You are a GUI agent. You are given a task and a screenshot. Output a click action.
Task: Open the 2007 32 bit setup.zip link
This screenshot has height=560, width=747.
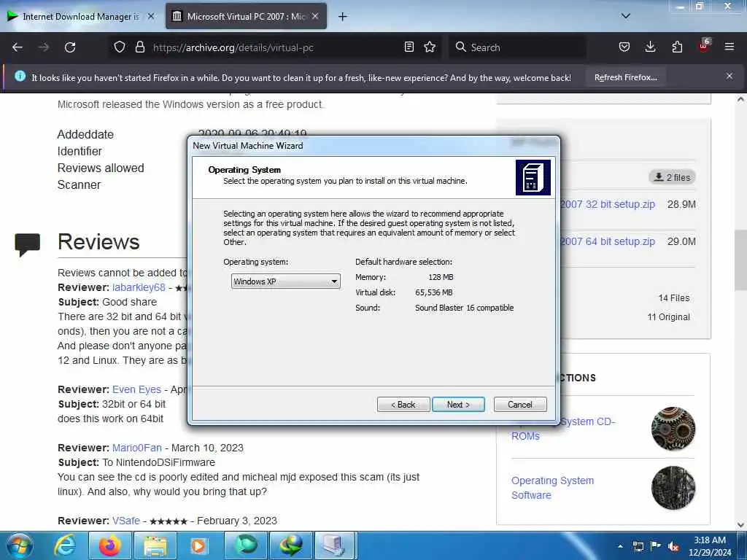point(608,204)
